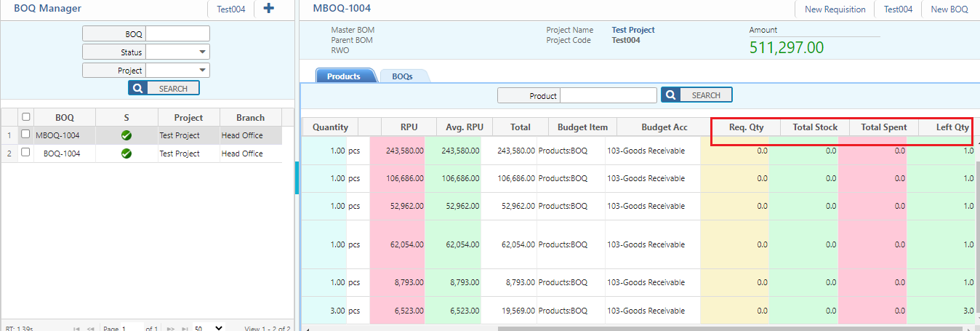Go to the next page in pager
Image resolution: width=980 pixels, height=331 pixels.
(x=172, y=329)
